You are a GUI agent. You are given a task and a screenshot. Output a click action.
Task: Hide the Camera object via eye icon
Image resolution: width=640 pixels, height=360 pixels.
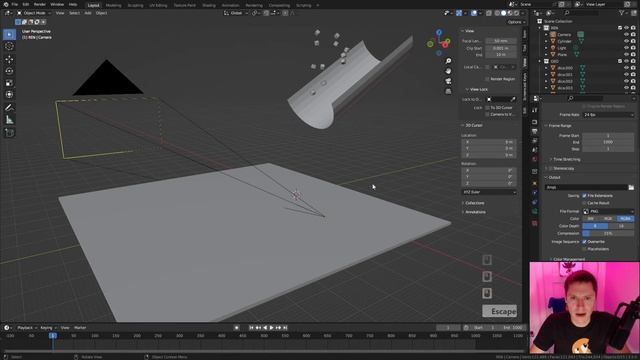pyautogui.click(x=626, y=35)
